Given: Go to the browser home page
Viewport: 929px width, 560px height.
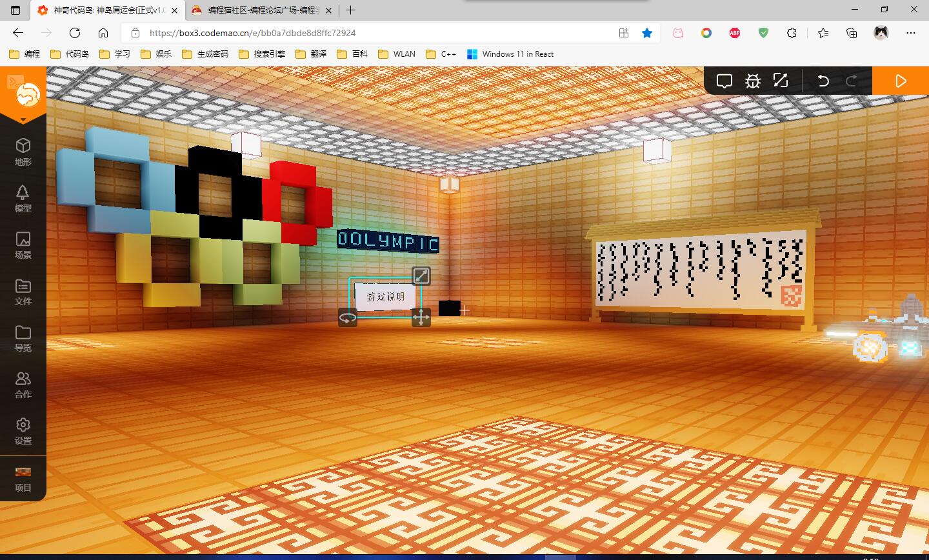Looking at the screenshot, I should point(103,33).
